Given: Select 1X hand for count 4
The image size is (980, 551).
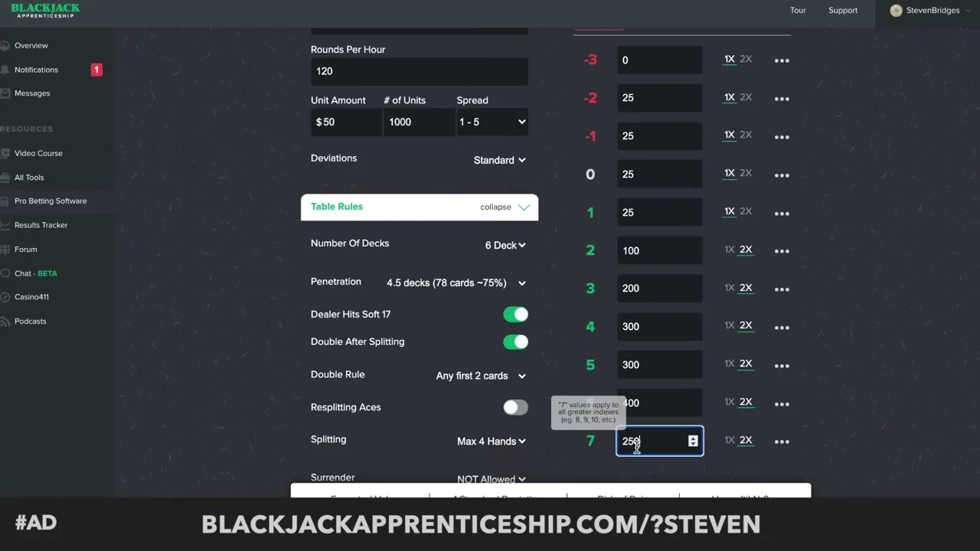Looking at the screenshot, I should 730,325.
